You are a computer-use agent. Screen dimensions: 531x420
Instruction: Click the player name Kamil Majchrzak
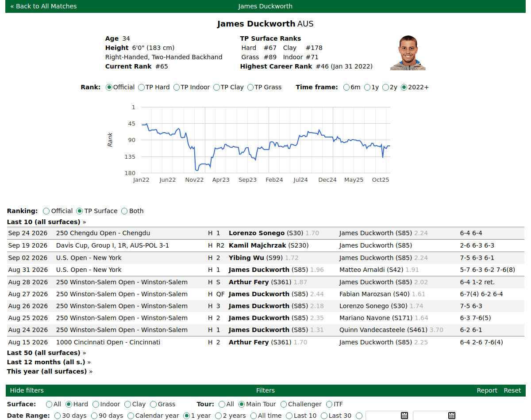click(x=258, y=245)
